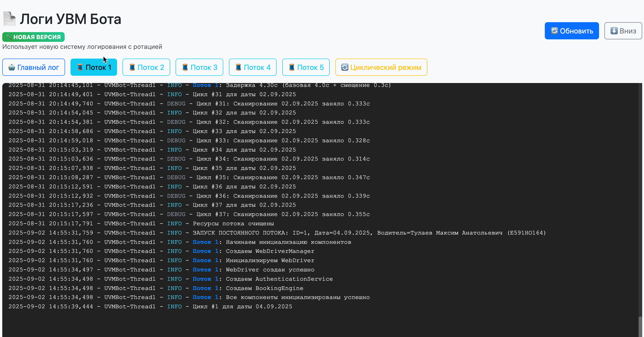Click the Ресурсы потока очищены log entry
The image size is (644, 337).
coord(233,223)
